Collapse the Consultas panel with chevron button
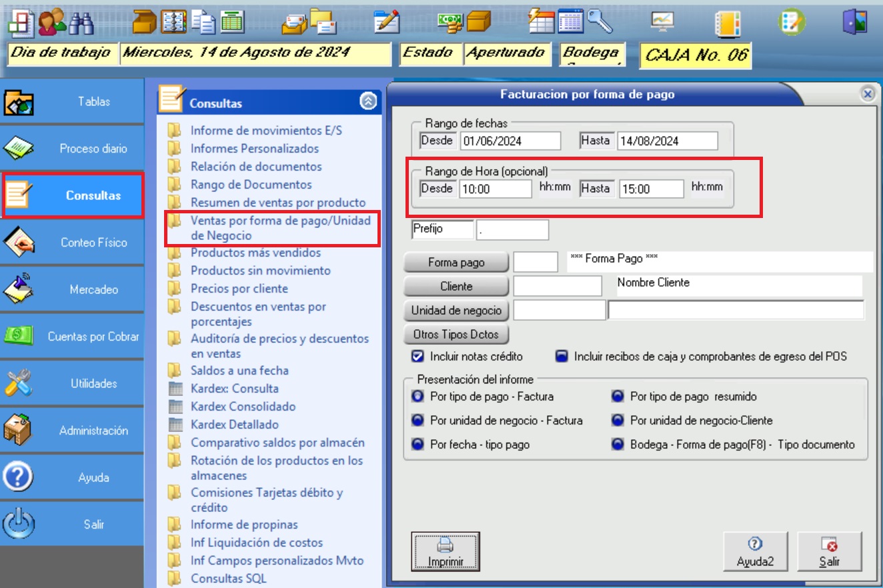This screenshot has height=588, width=883. [368, 102]
